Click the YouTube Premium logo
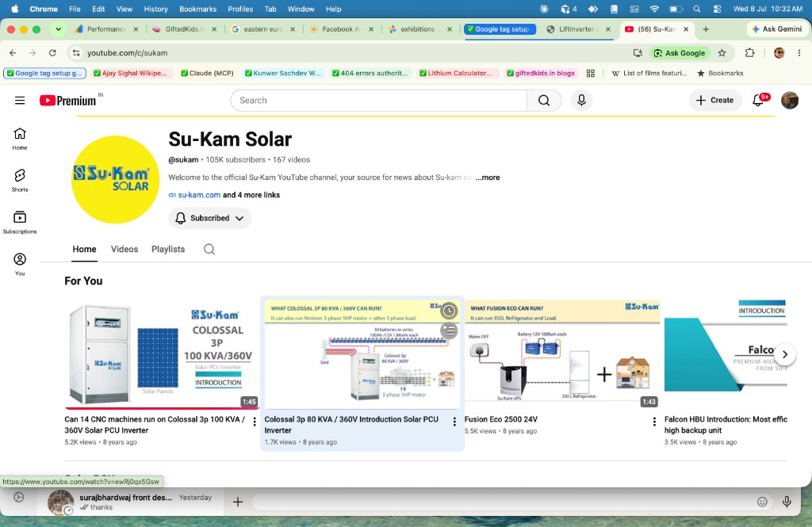Viewport: 812px width, 527px height. coord(68,101)
